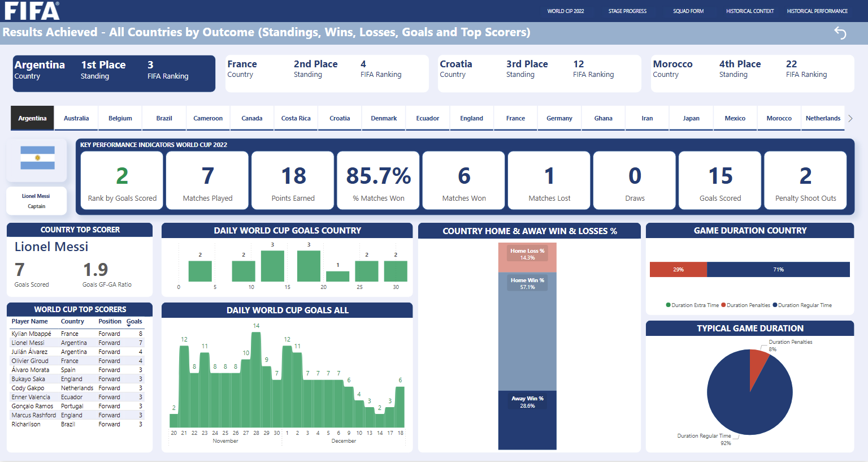
Task: Click the Home Loss % bar segment
Action: [527, 258]
